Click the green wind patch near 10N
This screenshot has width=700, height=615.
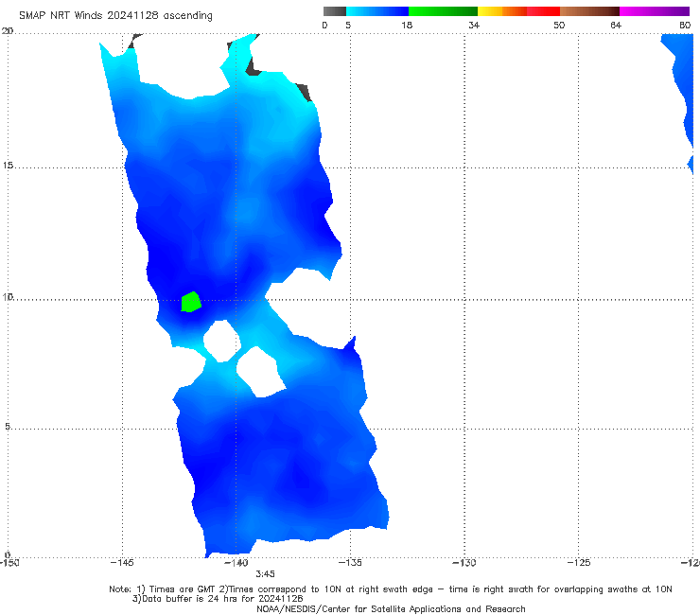pos(191,302)
